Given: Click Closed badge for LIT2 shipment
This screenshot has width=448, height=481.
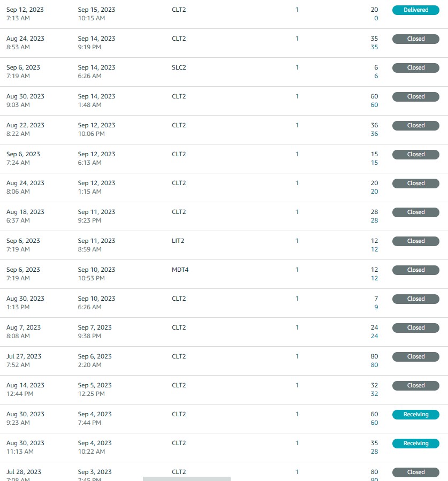Looking at the screenshot, I should coord(416,241).
